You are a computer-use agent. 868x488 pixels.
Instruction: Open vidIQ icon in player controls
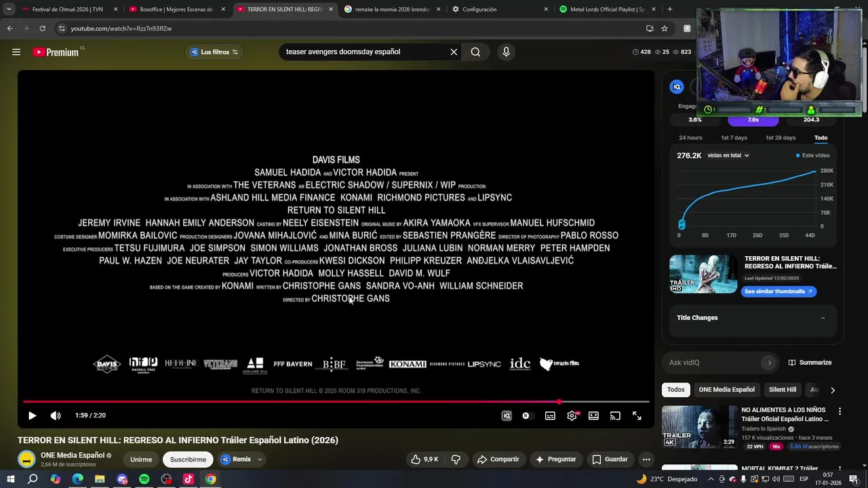click(x=507, y=415)
